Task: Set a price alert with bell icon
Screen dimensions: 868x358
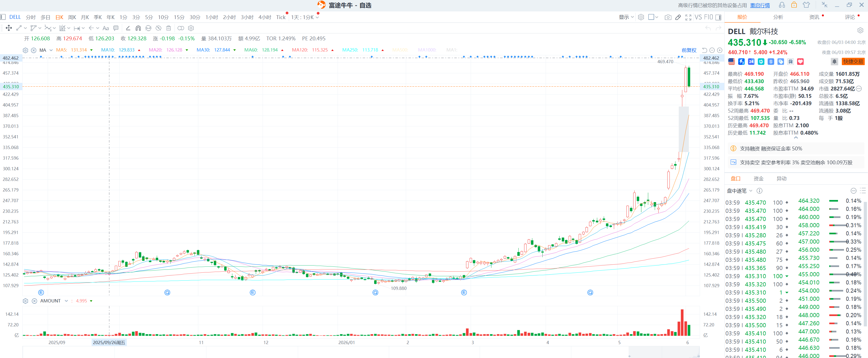Action: [834, 61]
